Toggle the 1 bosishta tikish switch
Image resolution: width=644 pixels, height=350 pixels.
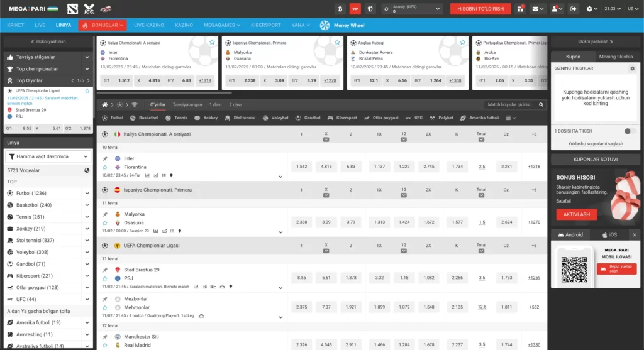pos(630,131)
